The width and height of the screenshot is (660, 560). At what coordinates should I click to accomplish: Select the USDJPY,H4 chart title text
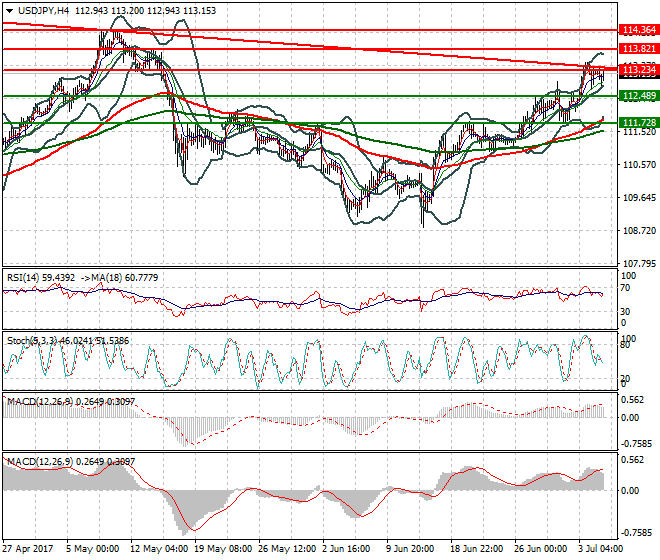click(x=44, y=11)
